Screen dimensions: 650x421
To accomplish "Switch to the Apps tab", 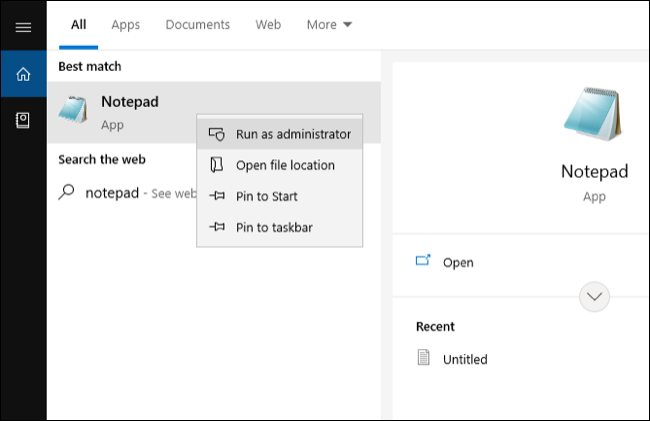I will 126,25.
